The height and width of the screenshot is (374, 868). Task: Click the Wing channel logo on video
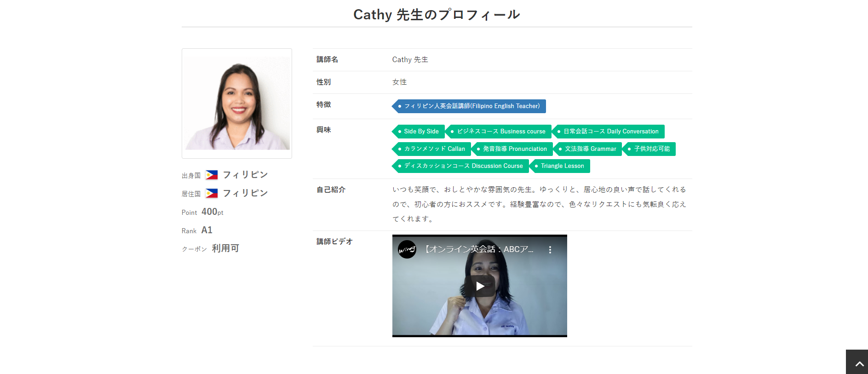click(407, 250)
